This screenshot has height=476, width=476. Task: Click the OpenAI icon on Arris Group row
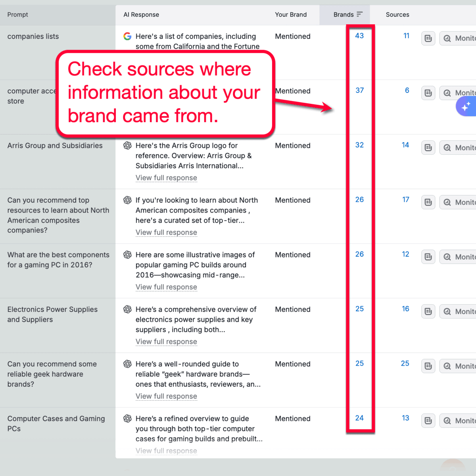pyautogui.click(x=127, y=146)
